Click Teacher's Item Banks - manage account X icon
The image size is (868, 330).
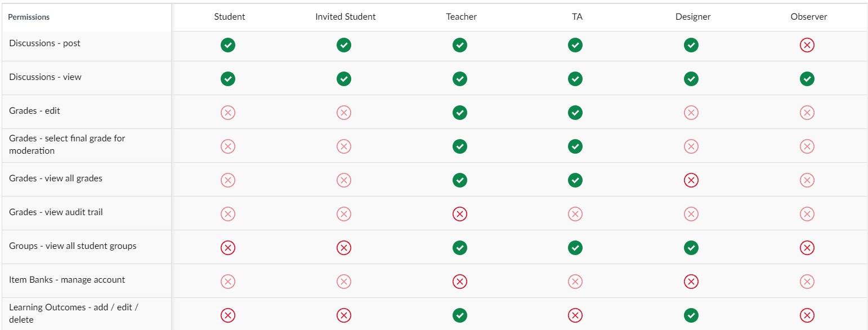pos(460,282)
